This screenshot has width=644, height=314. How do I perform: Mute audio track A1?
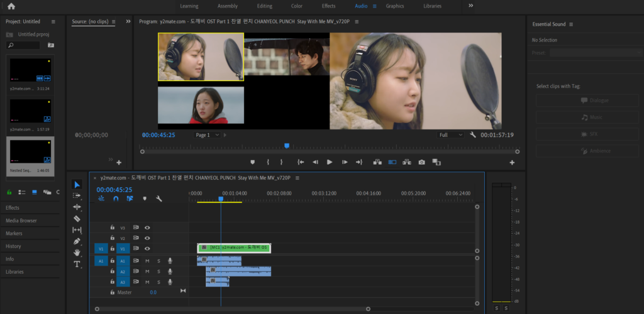coord(147,261)
